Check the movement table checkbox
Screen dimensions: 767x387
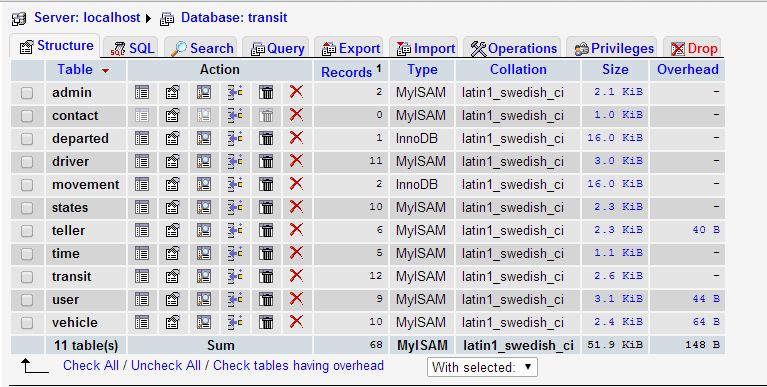pos(27,185)
